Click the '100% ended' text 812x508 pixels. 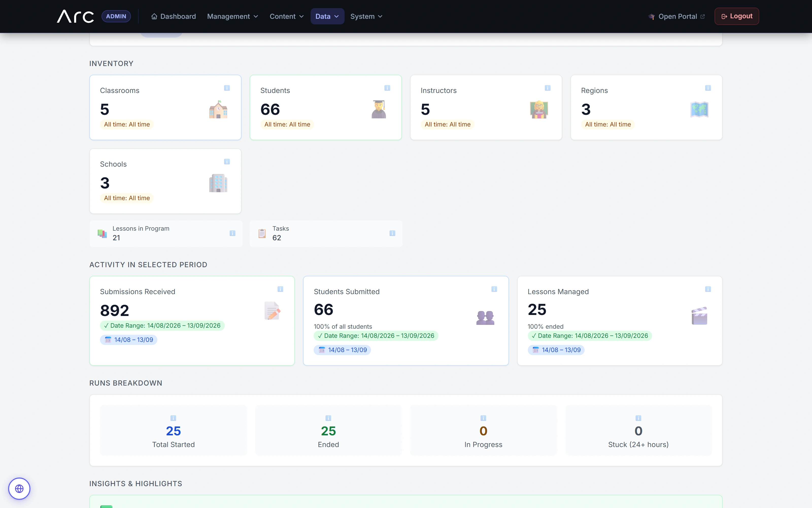coord(545,327)
